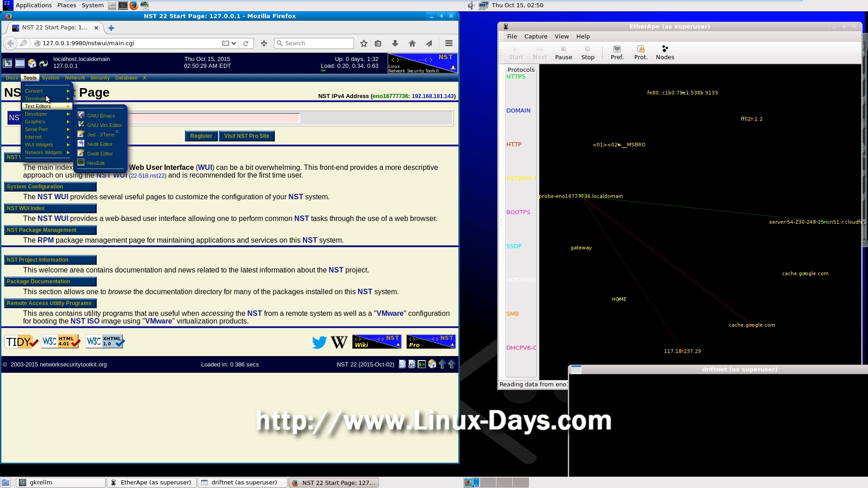Click the X item in NST menu bar
The image size is (868, 488).
[145, 78]
